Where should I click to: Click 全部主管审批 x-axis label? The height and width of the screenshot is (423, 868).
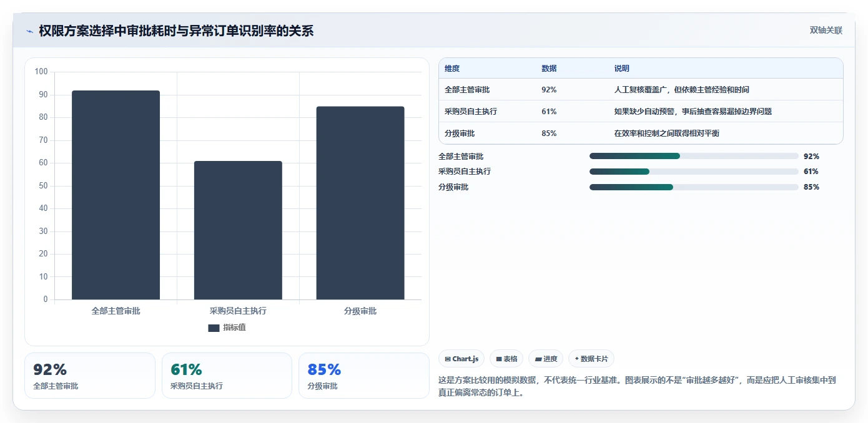[x=116, y=311]
